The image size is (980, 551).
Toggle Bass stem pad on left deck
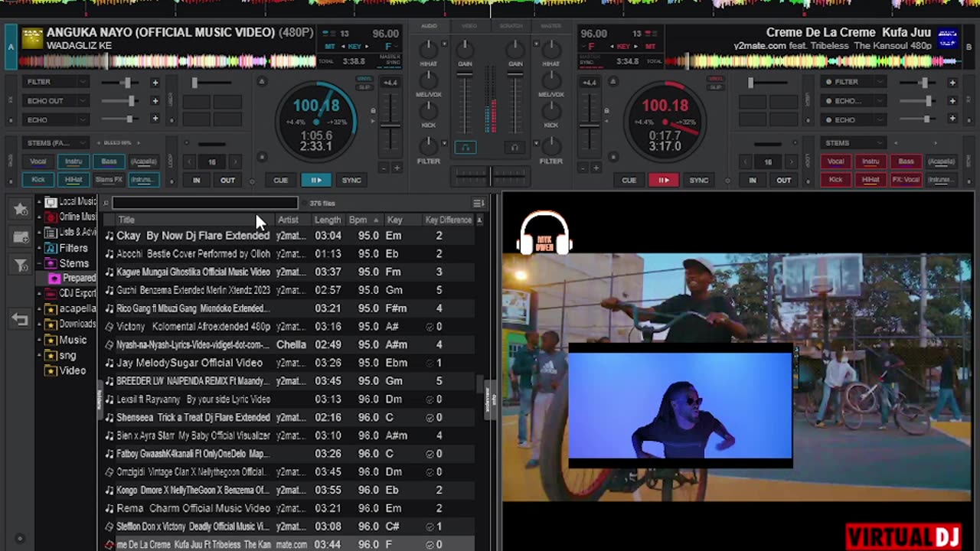tap(109, 161)
